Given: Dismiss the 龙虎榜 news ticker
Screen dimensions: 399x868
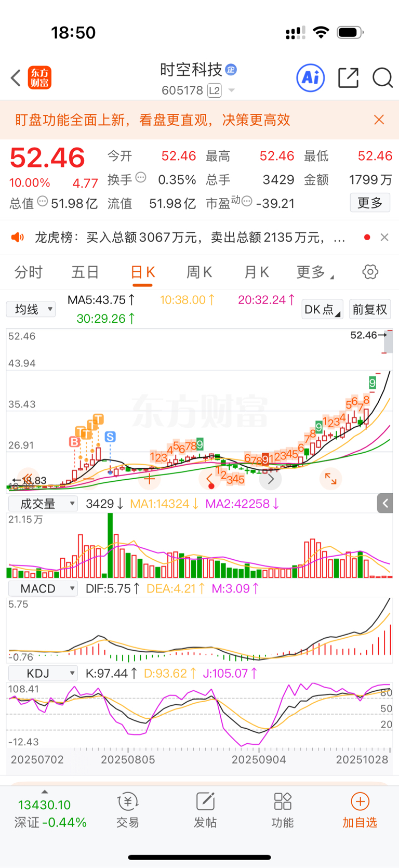Looking at the screenshot, I should (x=384, y=238).
